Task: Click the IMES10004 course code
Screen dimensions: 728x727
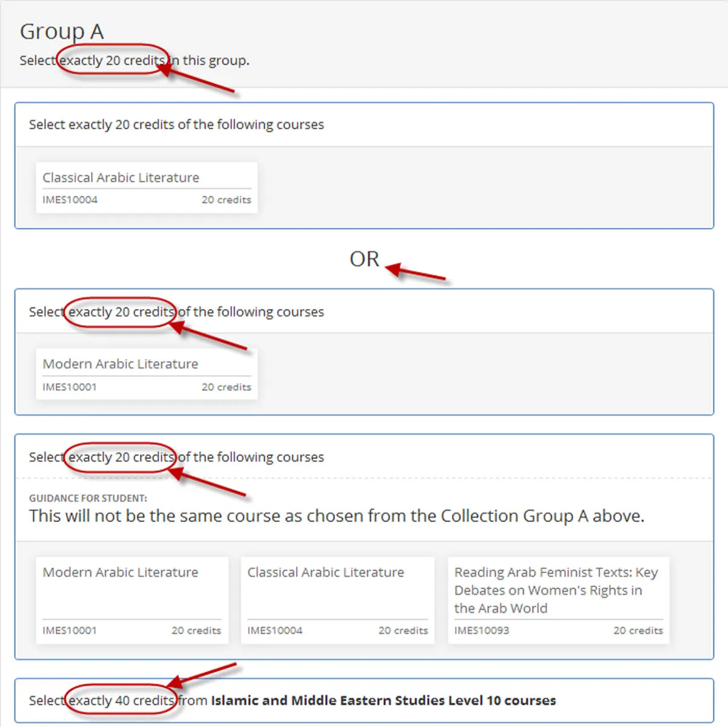Action: coord(69,199)
